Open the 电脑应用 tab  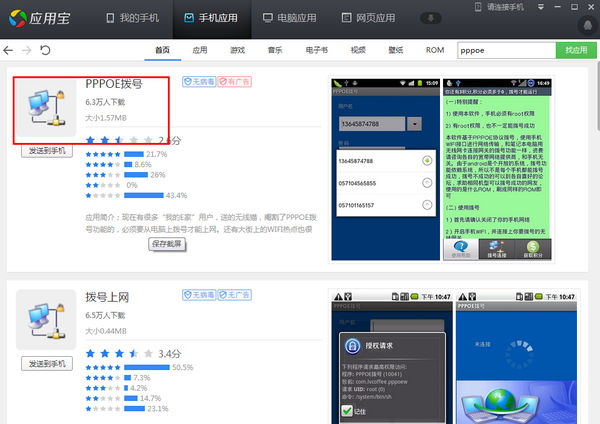click(290, 18)
